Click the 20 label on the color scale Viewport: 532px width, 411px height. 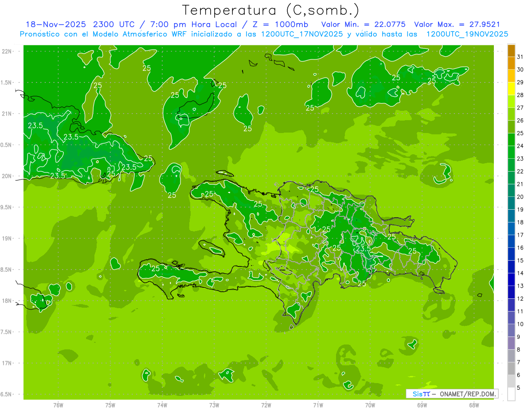point(520,197)
